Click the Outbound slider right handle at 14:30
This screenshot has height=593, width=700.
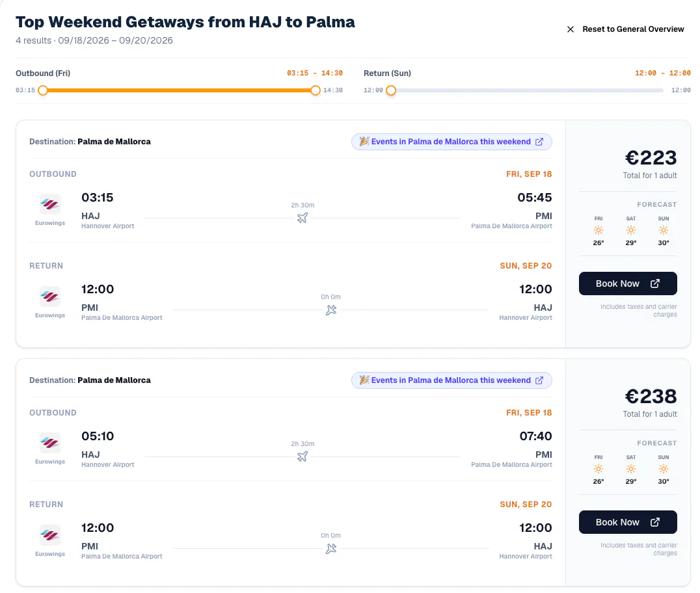tap(315, 90)
